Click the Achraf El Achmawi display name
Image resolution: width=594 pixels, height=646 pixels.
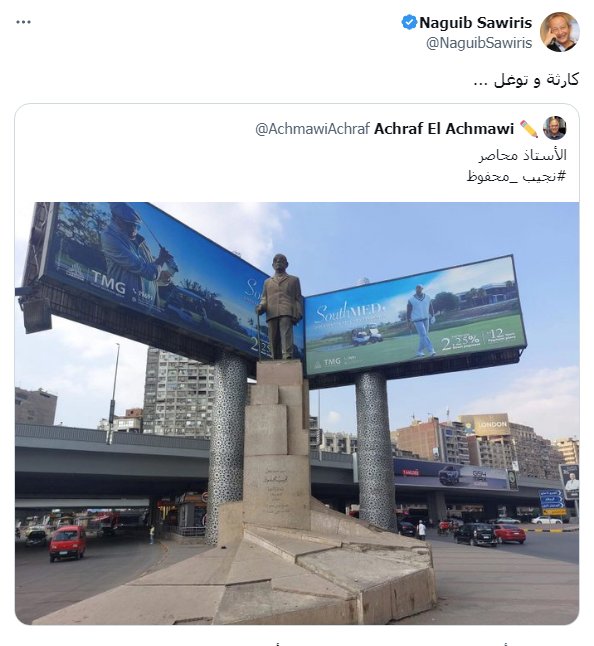(444, 129)
